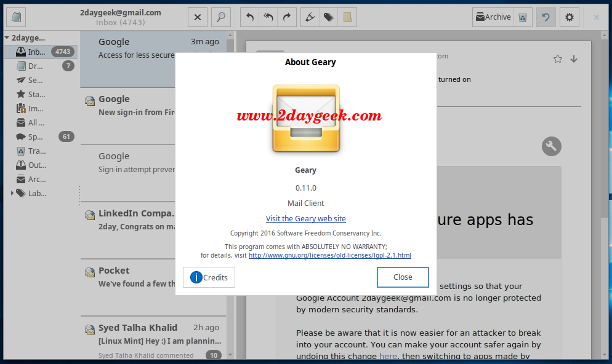Open the Important folder
This screenshot has width=612, height=364.
41,109
